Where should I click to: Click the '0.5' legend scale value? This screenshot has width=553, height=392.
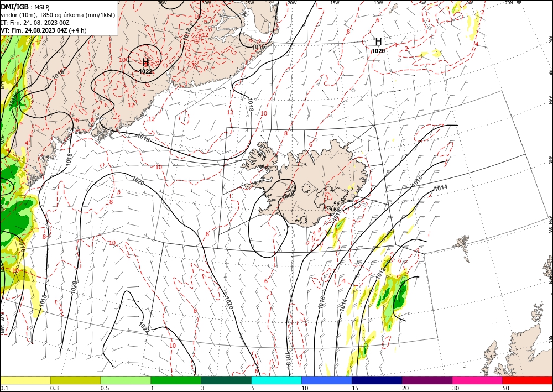click(x=105, y=388)
